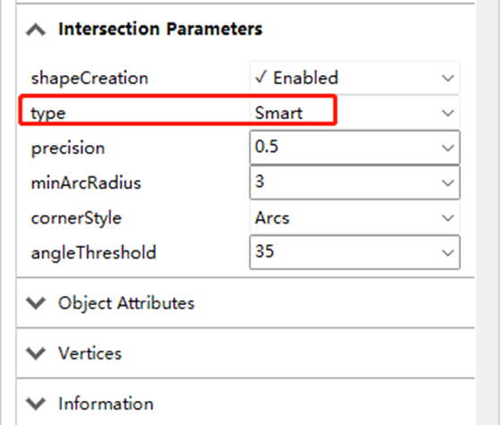Open the type dropdown arrow

click(x=448, y=113)
